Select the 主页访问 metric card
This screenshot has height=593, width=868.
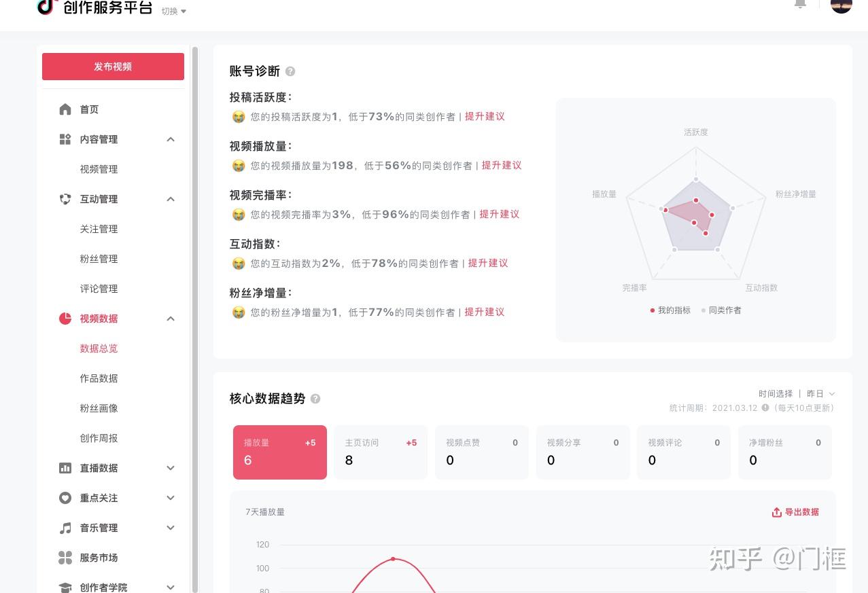(381, 452)
